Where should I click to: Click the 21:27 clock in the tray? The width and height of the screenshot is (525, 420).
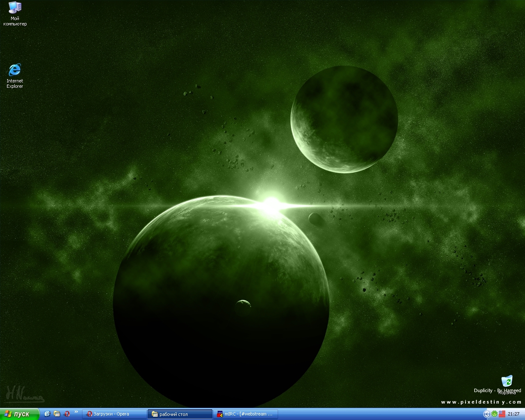tap(514, 414)
